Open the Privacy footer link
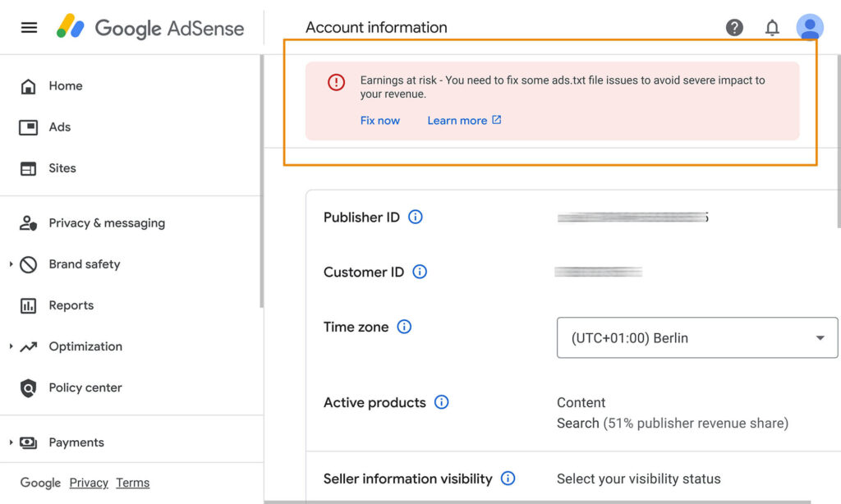 click(x=89, y=483)
